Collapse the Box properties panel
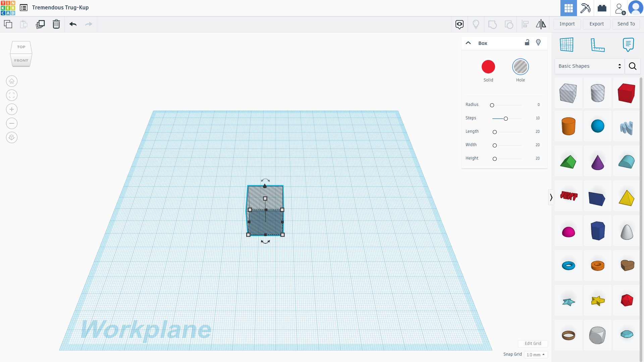 tap(468, 43)
